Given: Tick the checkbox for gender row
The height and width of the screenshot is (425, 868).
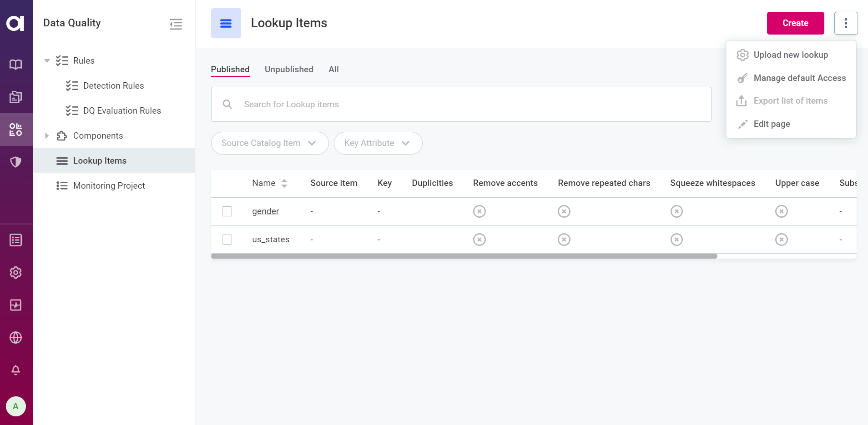Looking at the screenshot, I should pyautogui.click(x=227, y=211).
